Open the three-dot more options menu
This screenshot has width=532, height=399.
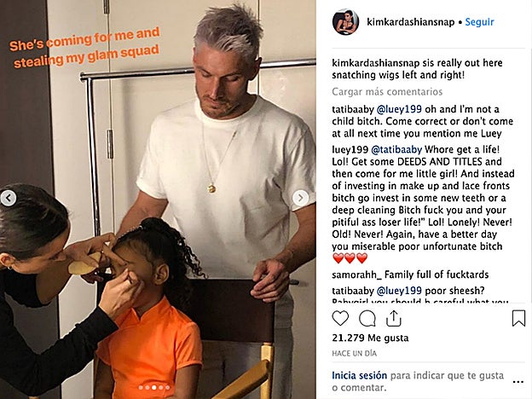click(518, 382)
